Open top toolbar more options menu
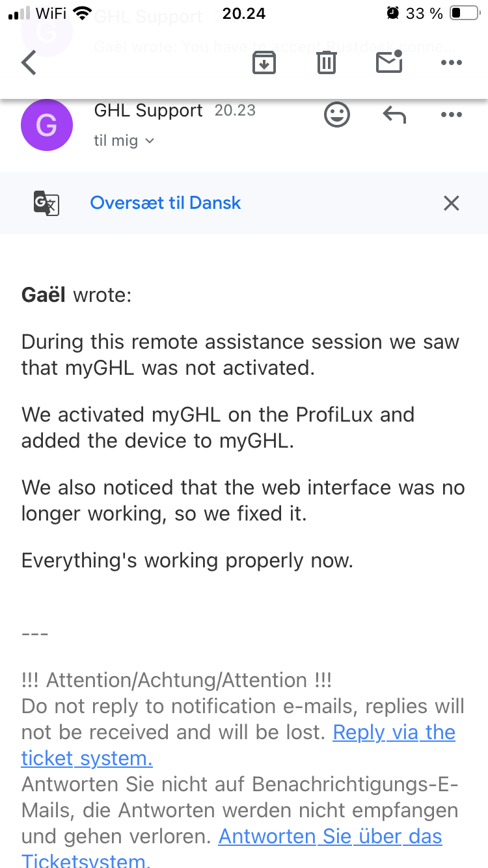 [x=451, y=62]
